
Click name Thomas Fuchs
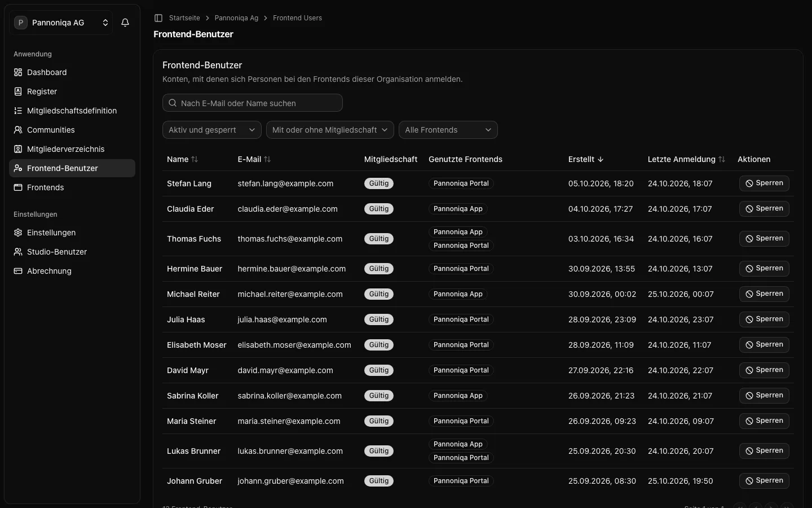(x=194, y=239)
